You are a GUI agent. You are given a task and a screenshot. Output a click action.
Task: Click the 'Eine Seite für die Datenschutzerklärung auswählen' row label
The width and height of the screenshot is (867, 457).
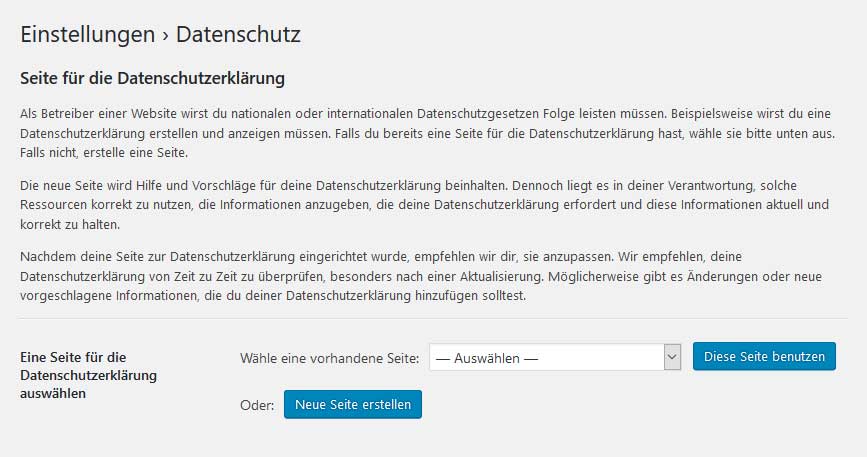pyautogui.click(x=88, y=374)
